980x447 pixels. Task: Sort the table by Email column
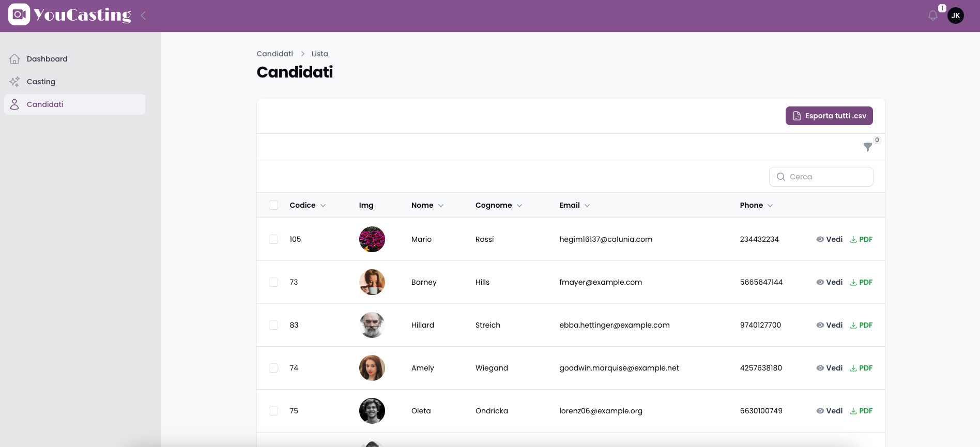point(574,205)
